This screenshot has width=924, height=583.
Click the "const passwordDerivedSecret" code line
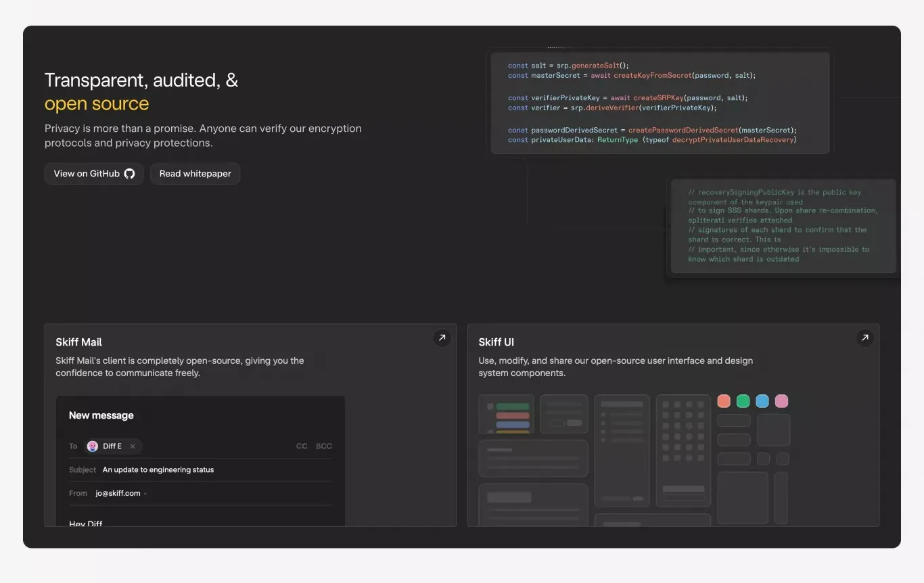(653, 130)
